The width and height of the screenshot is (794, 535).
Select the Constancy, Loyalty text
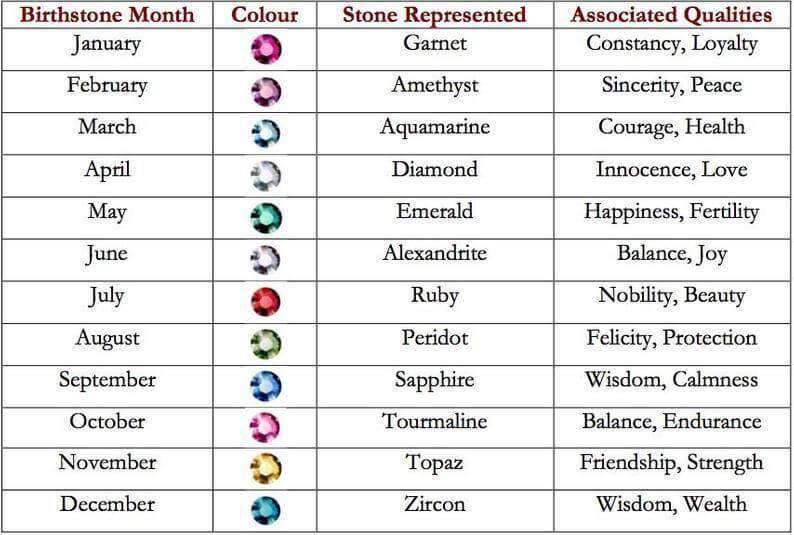(671, 44)
